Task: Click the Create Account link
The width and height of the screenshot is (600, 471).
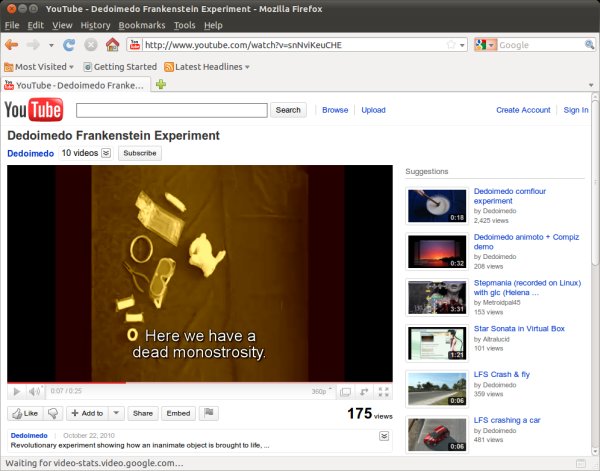Action: (x=523, y=110)
